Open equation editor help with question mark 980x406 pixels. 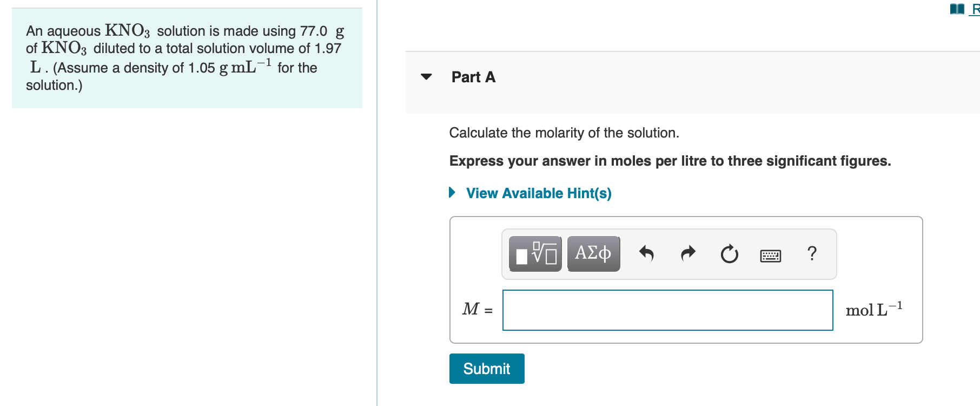point(812,253)
